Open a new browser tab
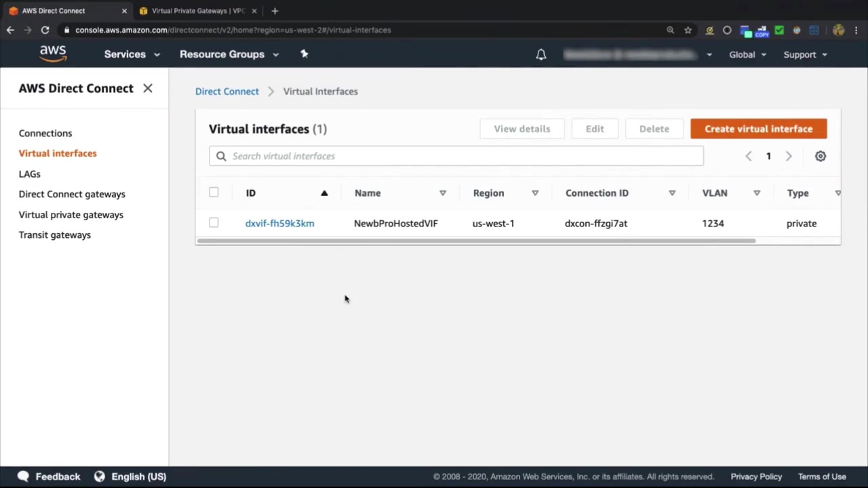 (x=275, y=11)
